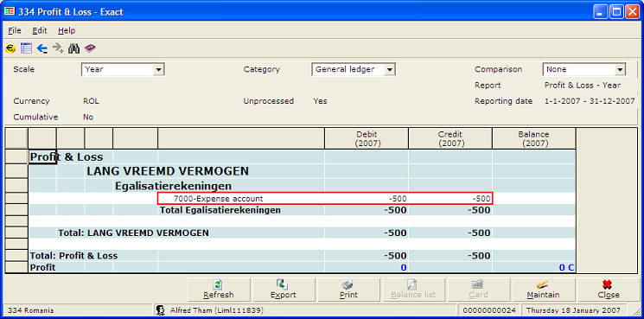
Task: Click the Print button
Action: click(348, 290)
